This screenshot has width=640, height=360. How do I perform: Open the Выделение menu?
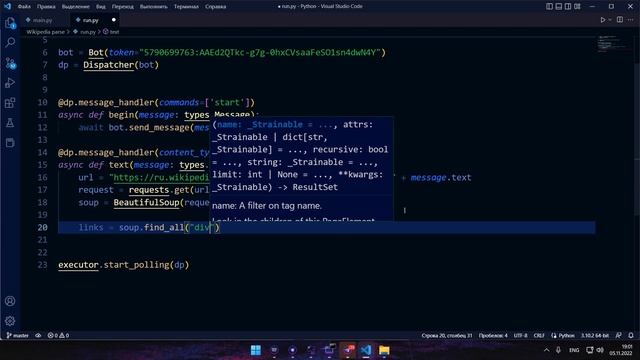(76, 7)
